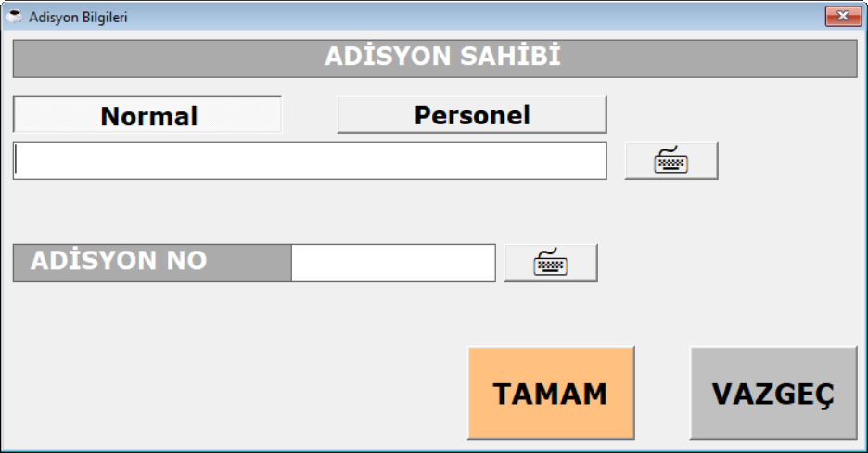Screen dimensions: 868x453
Task: Click the ADİSYON SAHİBİ header bar
Action: [434, 58]
